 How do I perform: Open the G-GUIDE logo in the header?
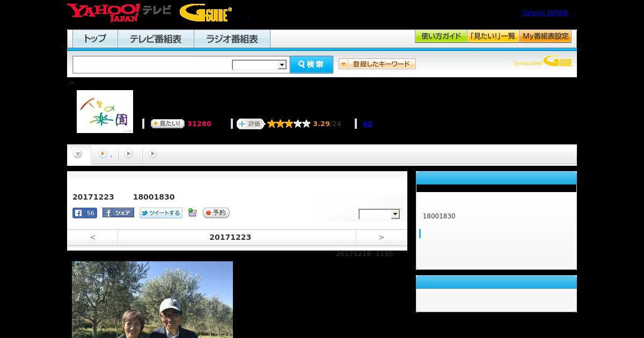tap(206, 13)
